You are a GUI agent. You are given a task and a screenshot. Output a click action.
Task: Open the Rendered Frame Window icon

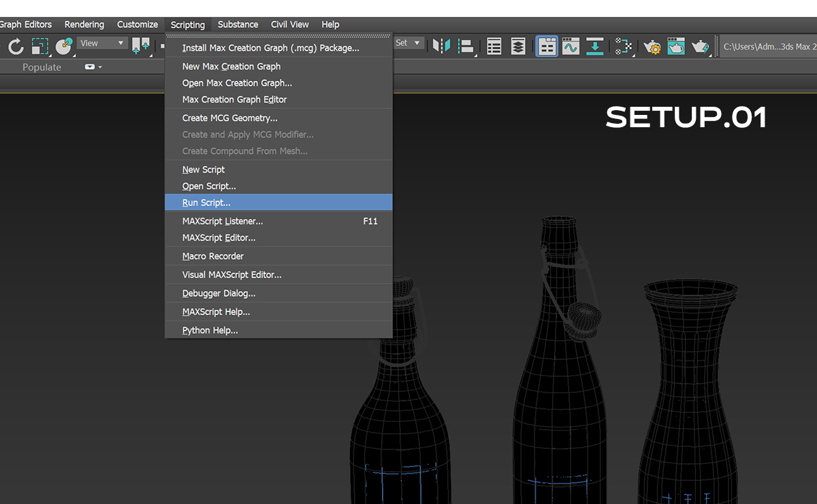(x=676, y=46)
